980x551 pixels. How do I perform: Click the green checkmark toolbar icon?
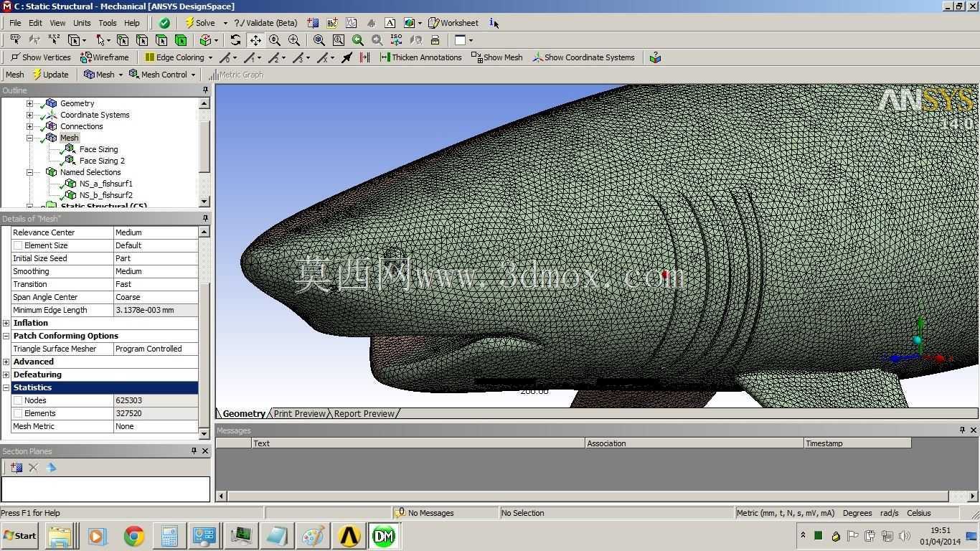(x=164, y=23)
